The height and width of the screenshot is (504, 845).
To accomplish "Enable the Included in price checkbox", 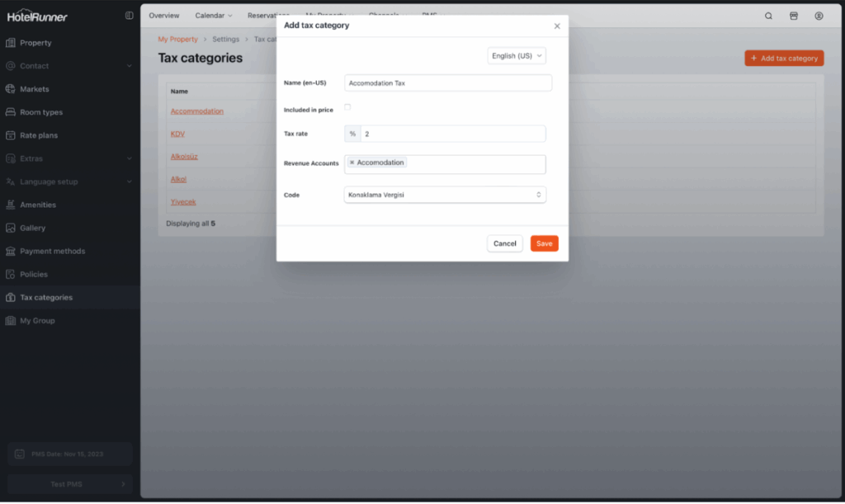I will 347,107.
